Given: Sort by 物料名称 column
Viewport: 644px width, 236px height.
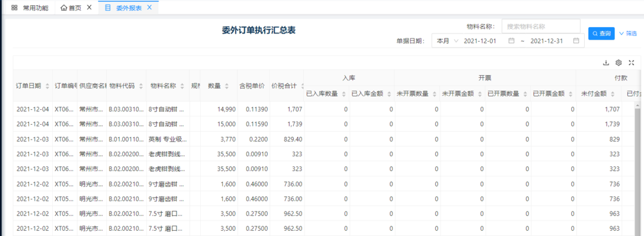Looking at the screenshot, I should [182, 86].
